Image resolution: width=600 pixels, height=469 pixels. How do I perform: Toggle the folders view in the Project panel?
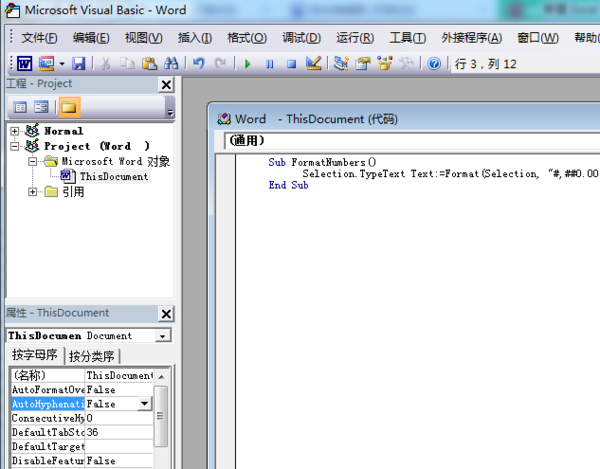[x=69, y=107]
